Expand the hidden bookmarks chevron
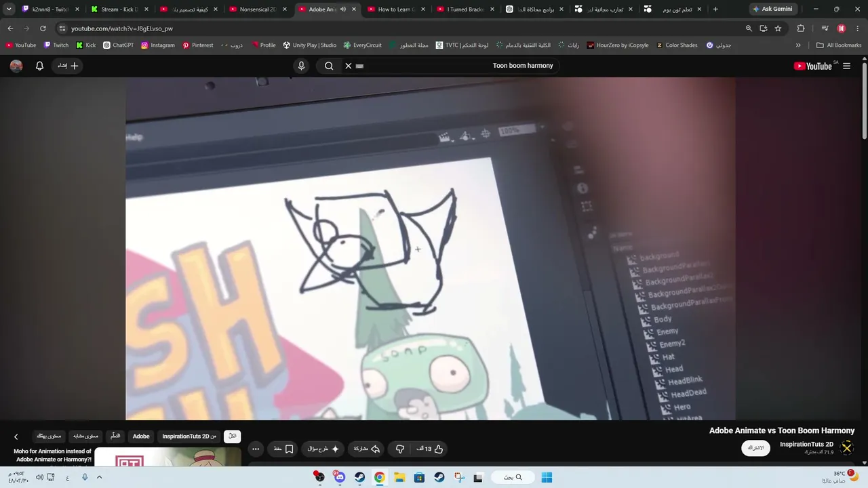 tap(798, 45)
